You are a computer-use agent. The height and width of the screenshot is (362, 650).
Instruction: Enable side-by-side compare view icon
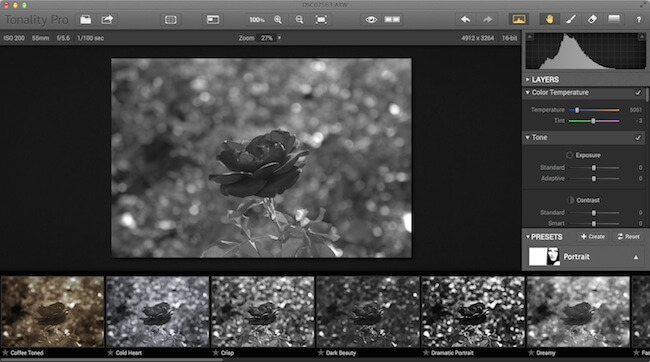(x=392, y=19)
